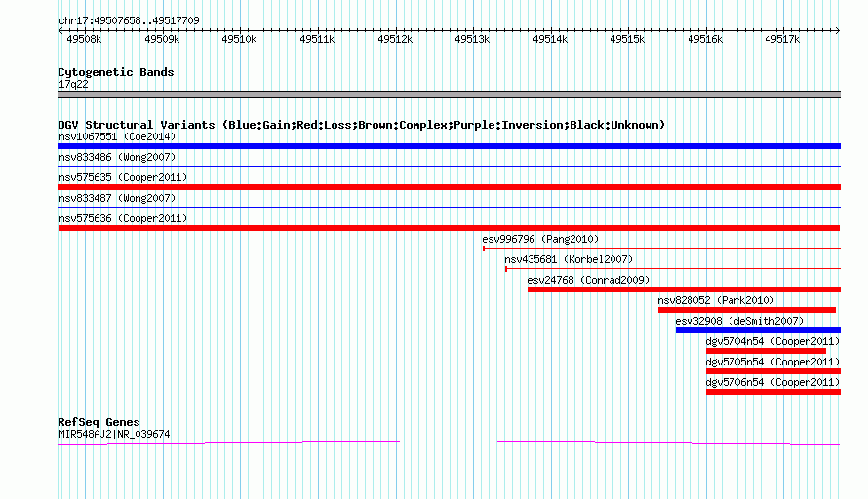868x499 pixels.
Task: Click the nsv833486 (Wong2007) label
Action: tap(117, 157)
